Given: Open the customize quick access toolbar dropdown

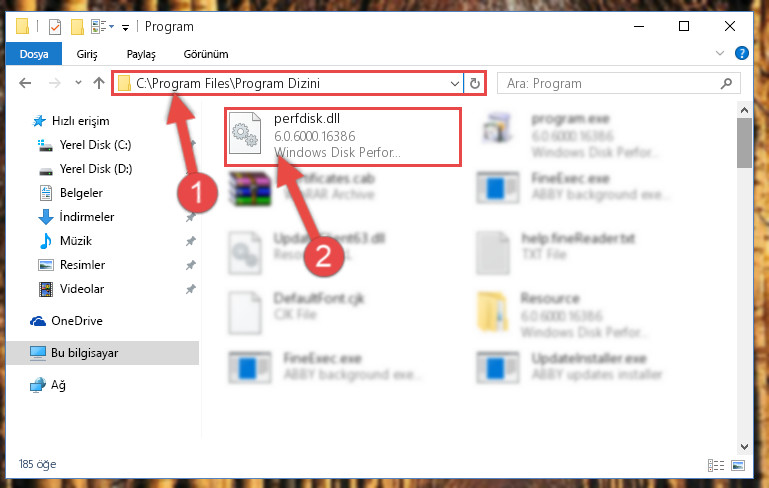Looking at the screenshot, I should pos(126,27).
